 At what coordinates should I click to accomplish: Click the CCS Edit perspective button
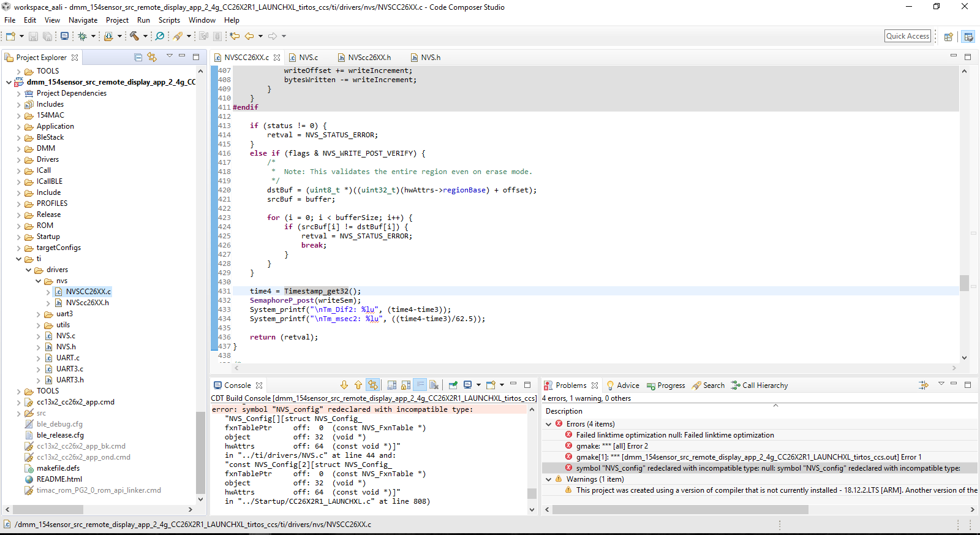pyautogui.click(x=968, y=37)
